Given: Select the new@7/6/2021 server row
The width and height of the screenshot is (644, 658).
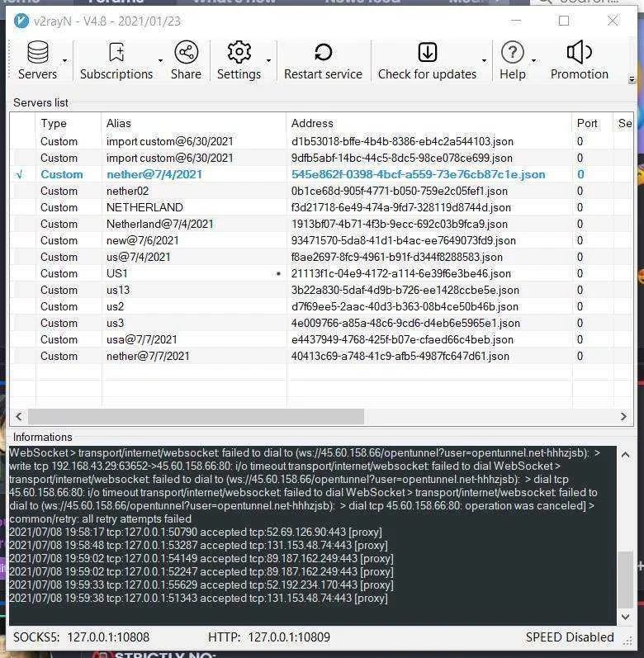Looking at the screenshot, I should 321,240.
